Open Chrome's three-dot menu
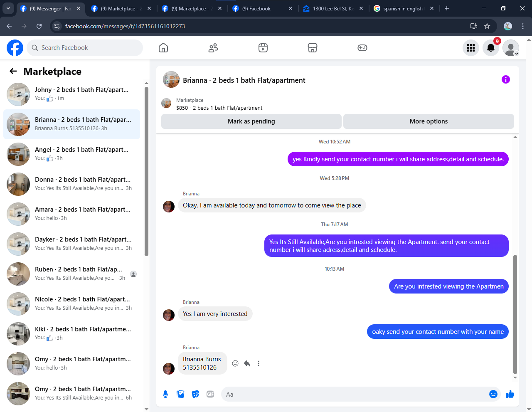The width and height of the screenshot is (532, 412). pyautogui.click(x=523, y=26)
